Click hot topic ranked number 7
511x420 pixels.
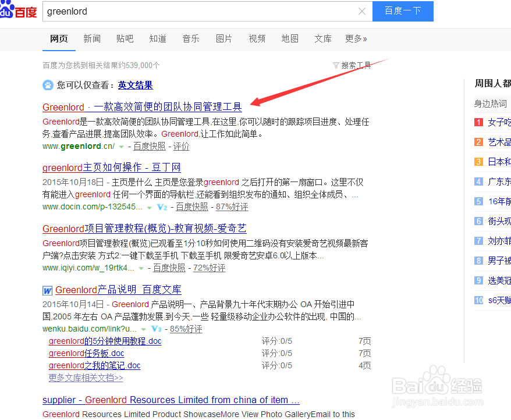point(499,241)
